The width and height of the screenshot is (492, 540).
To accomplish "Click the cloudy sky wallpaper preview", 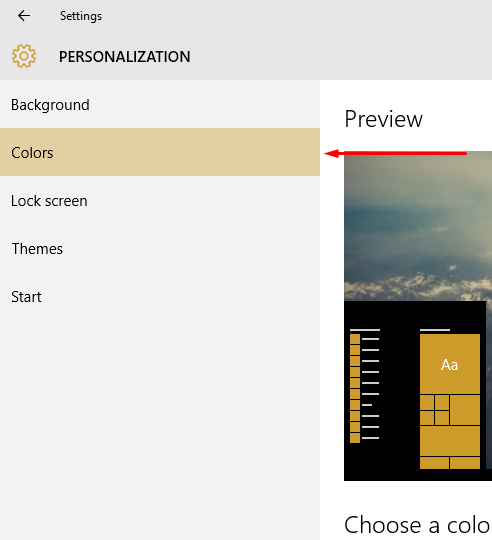I will (x=418, y=226).
